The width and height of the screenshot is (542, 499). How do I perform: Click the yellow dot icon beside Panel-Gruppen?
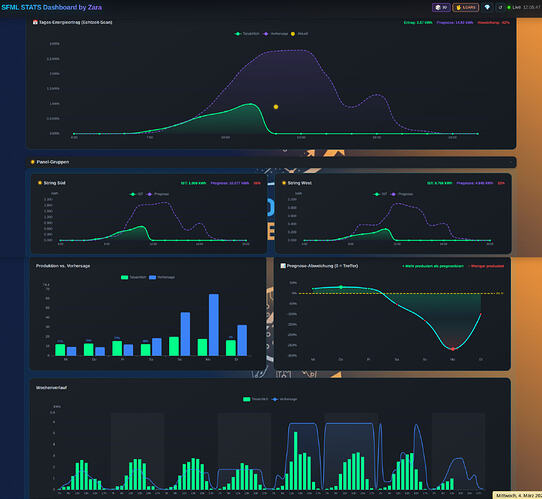click(x=32, y=162)
